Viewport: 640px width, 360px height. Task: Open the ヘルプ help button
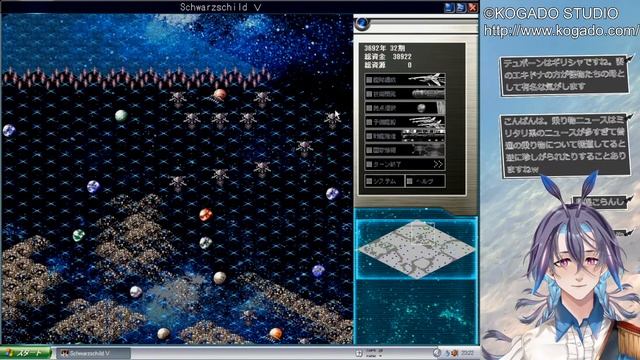coord(425,181)
